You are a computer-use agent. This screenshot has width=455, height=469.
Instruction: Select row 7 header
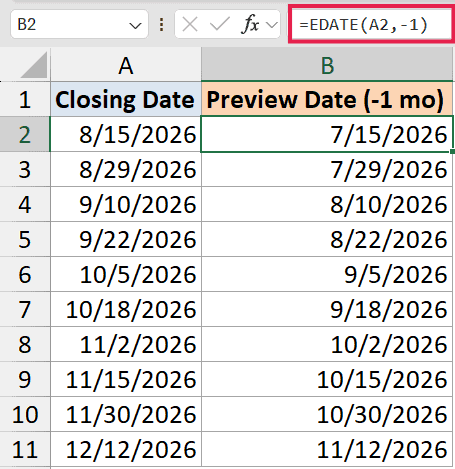pyautogui.click(x=25, y=309)
